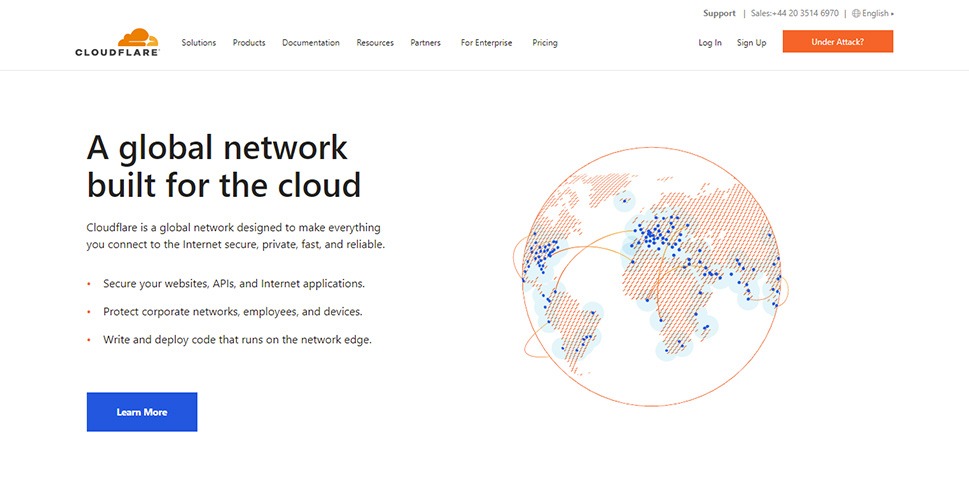Open the Resources menu item
969x494 pixels.
375,43
